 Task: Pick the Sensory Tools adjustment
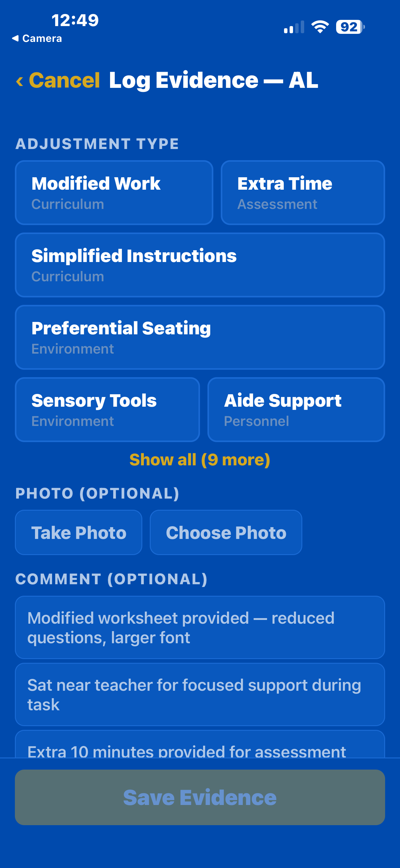107,409
